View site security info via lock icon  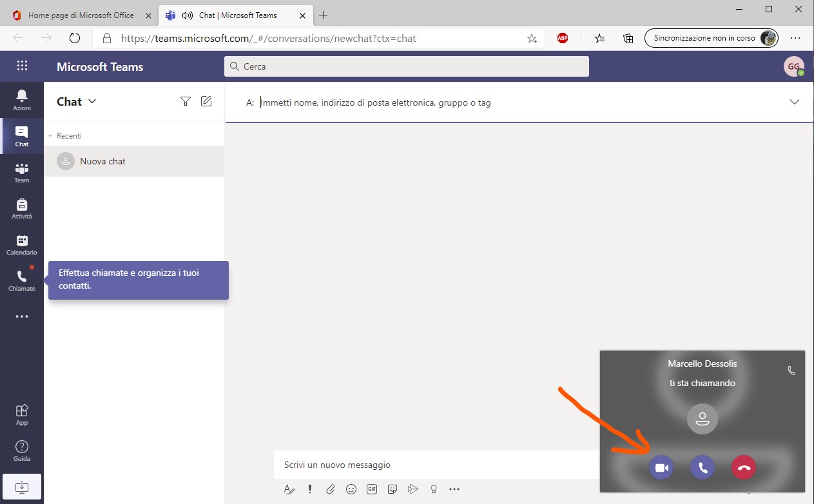click(x=107, y=38)
